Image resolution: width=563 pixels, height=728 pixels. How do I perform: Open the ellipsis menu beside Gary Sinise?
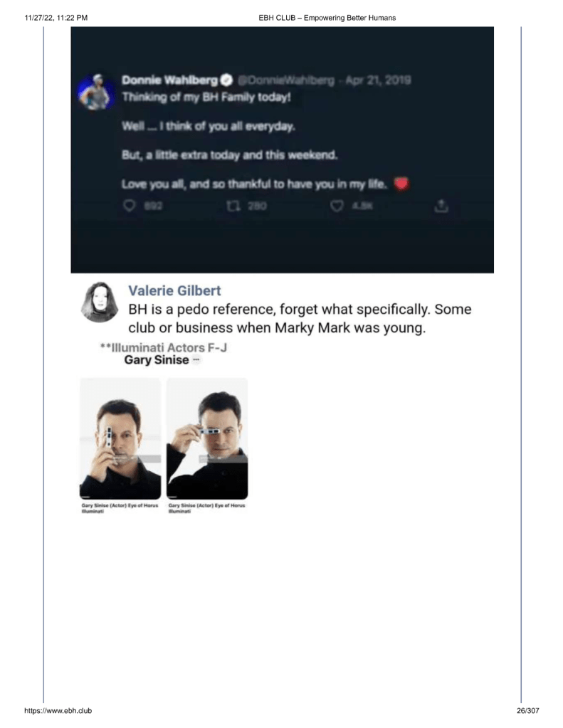tap(196, 360)
